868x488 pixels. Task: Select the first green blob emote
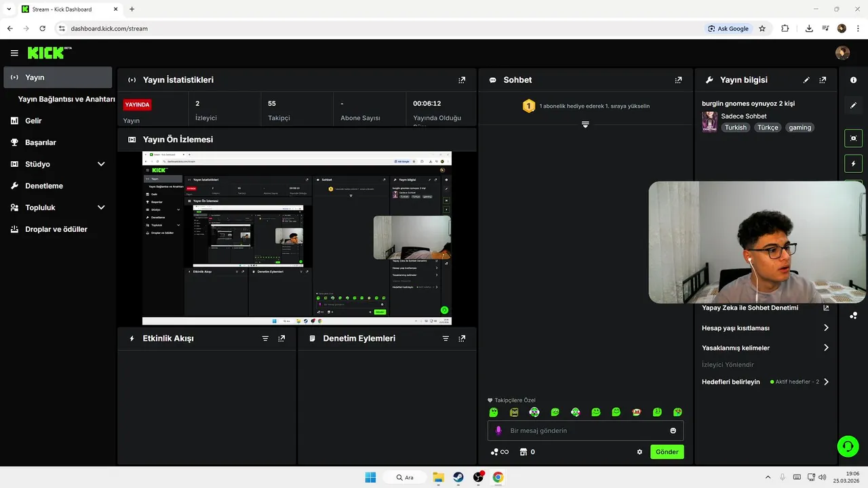pos(494,412)
